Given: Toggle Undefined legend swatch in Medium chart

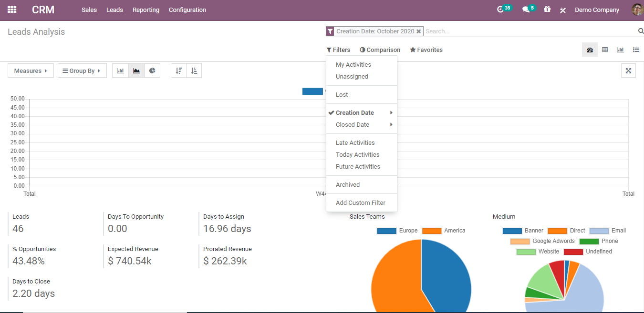Looking at the screenshot, I should tap(573, 252).
